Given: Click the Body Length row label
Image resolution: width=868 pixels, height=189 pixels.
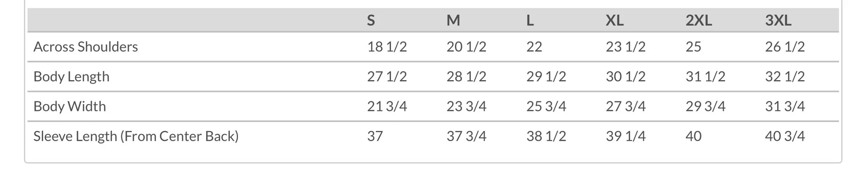Looking at the screenshot, I should [x=71, y=77].
